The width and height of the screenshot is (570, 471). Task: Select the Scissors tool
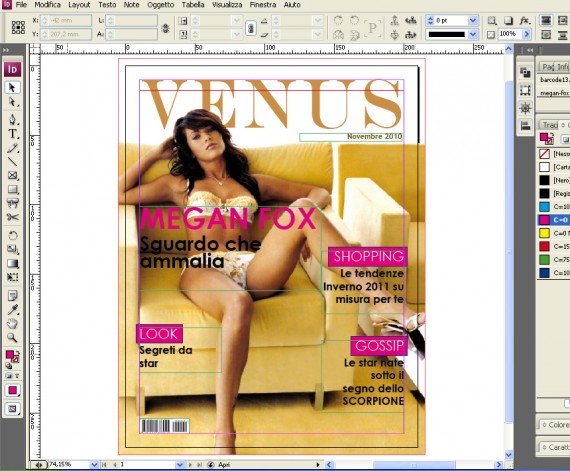(12, 217)
